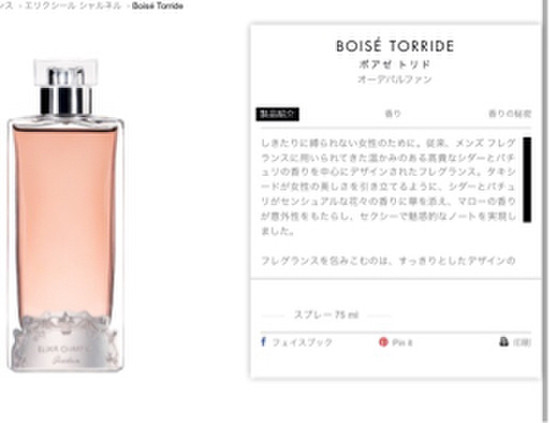This screenshot has width=550, height=423.
Task: Click the pink perfume bottle image
Action: pos(66,215)
